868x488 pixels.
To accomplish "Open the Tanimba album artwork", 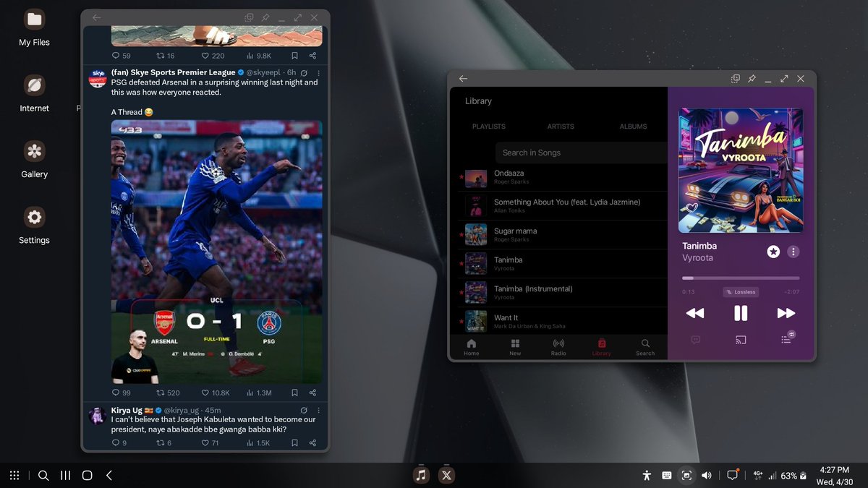I will tap(741, 171).
